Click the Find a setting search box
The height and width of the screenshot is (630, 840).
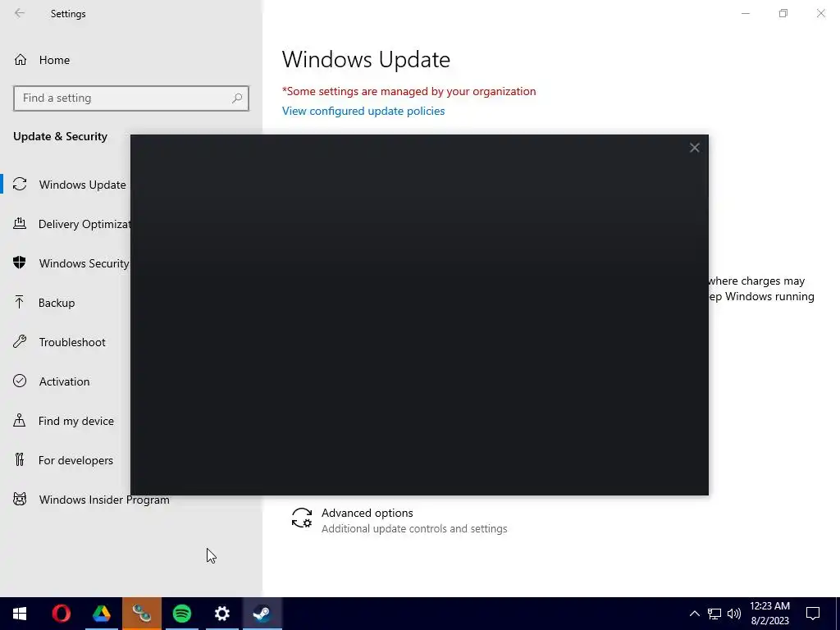click(x=131, y=98)
